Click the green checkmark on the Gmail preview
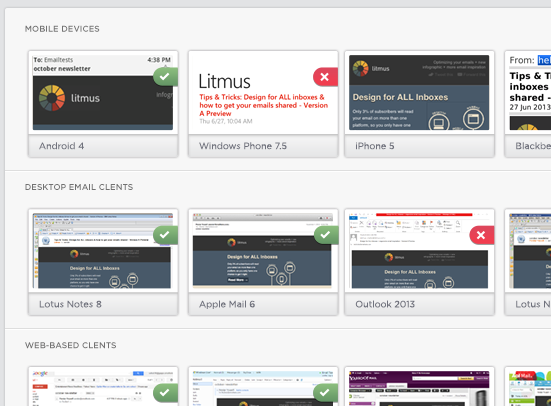This screenshot has height=406, width=551. [x=165, y=393]
